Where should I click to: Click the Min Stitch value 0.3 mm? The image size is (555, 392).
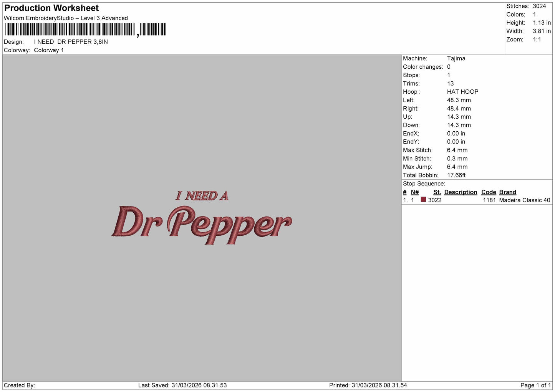click(457, 159)
